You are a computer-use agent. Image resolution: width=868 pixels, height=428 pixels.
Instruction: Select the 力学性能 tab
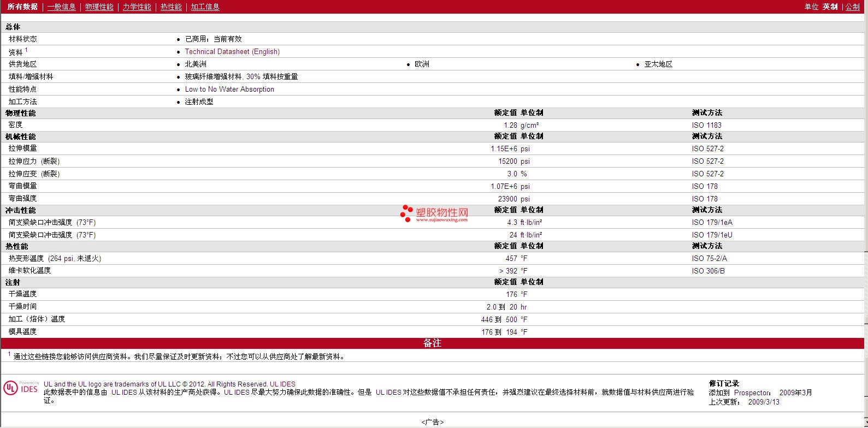(x=137, y=7)
